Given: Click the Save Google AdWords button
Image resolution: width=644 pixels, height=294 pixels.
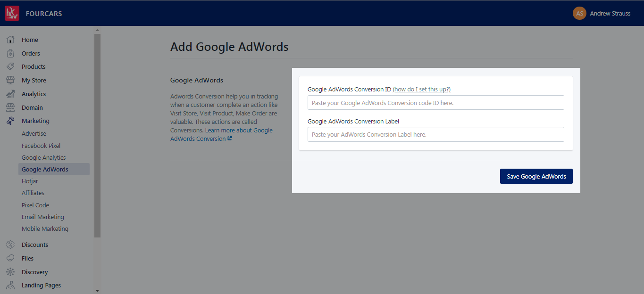Looking at the screenshot, I should tap(536, 176).
